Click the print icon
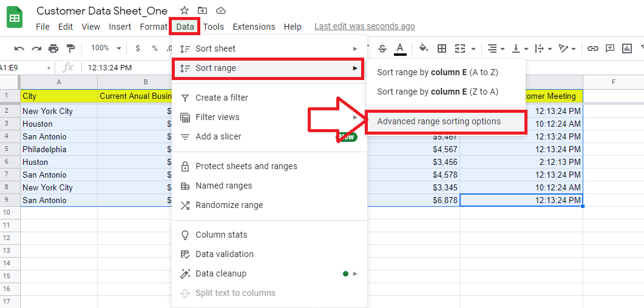Viewport: 644px width, 308px height. pos(53,49)
